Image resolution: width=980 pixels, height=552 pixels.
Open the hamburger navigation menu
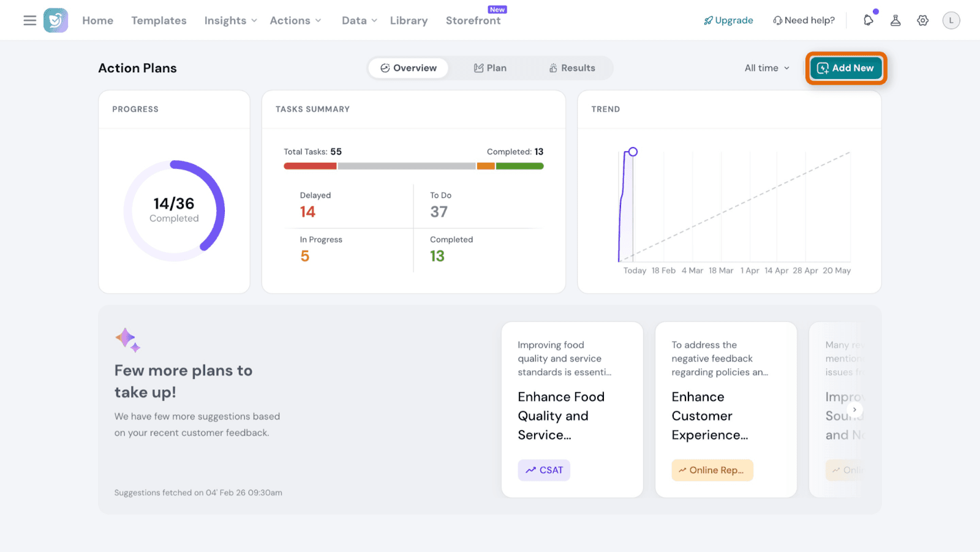29,20
